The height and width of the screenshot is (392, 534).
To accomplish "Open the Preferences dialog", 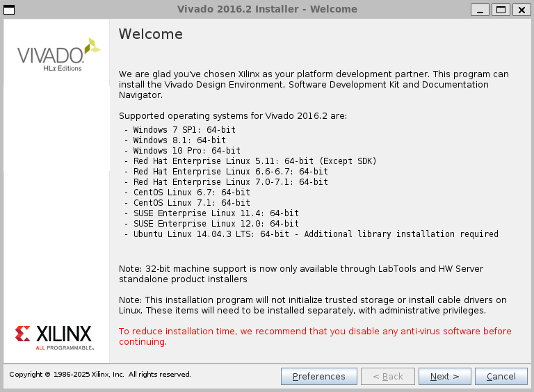I will click(x=318, y=376).
